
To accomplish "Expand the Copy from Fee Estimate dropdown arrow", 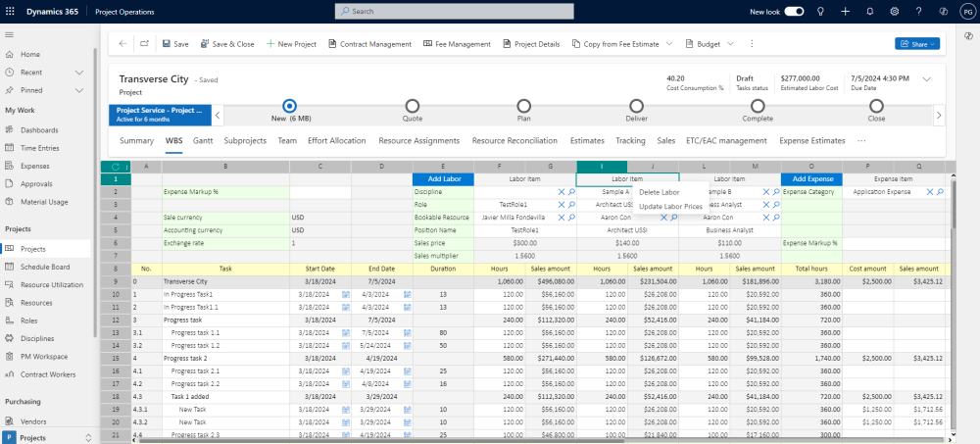I will pos(669,44).
